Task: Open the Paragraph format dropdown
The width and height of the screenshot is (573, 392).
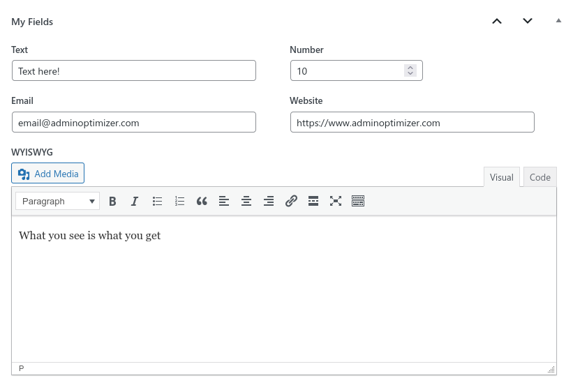Action: [57, 202]
